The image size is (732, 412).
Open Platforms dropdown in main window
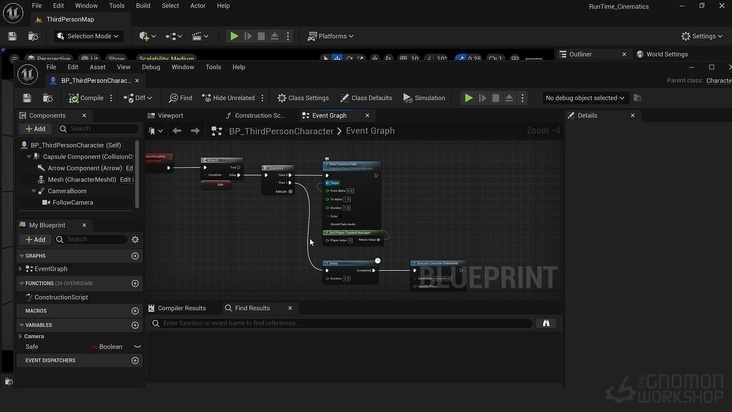tap(331, 36)
